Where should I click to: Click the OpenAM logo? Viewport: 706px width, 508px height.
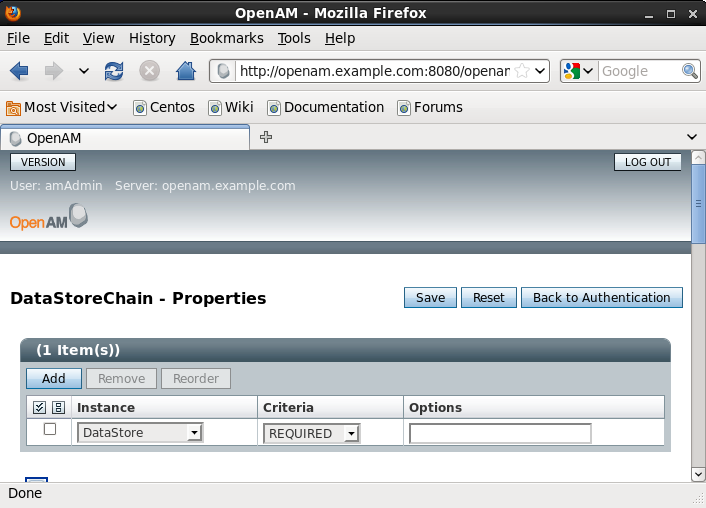[49, 220]
